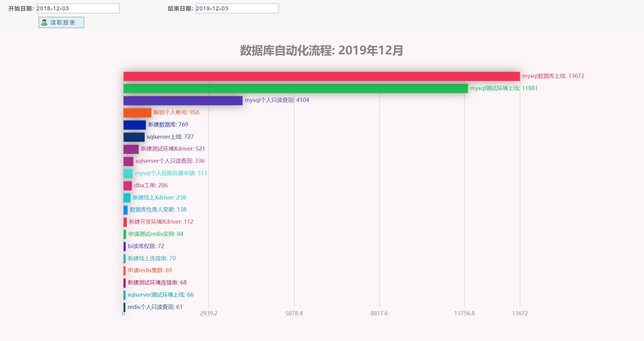
Task: Click the label 新建测试环境连接串: 68
Action: [157, 283]
